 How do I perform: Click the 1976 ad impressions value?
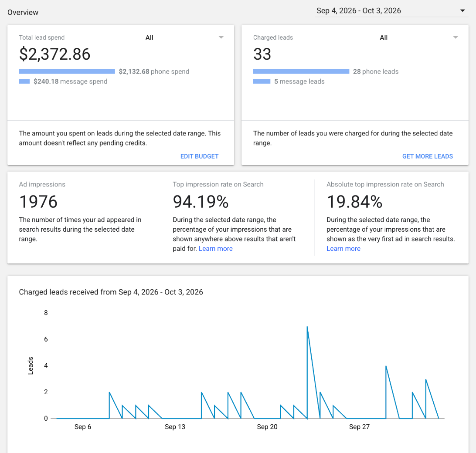(x=38, y=202)
